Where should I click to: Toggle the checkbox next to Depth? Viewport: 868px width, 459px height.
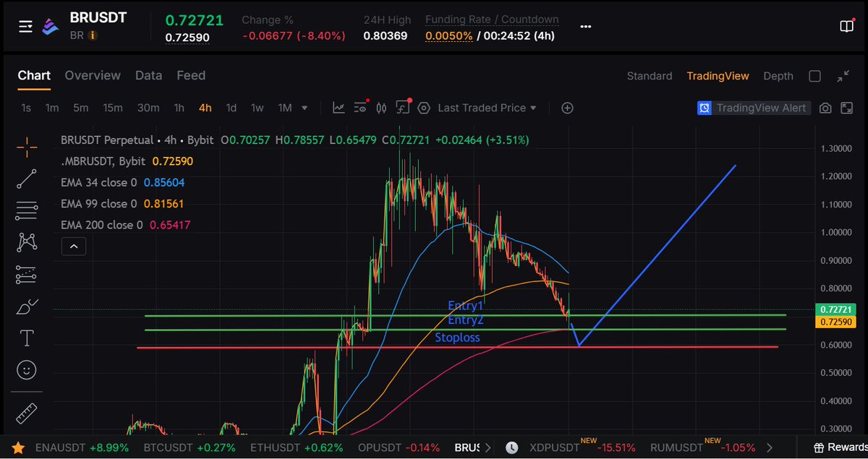[814, 76]
